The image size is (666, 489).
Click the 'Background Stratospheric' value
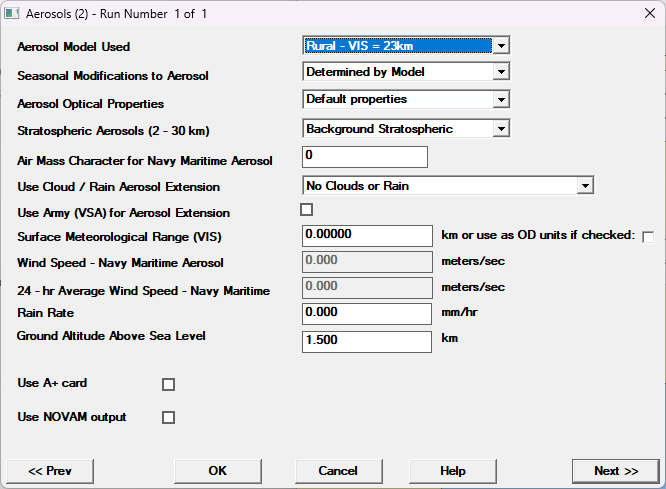(380, 129)
